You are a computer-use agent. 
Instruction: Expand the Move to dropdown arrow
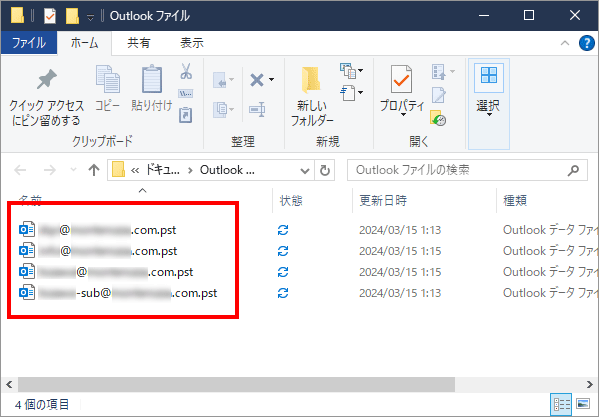232,80
